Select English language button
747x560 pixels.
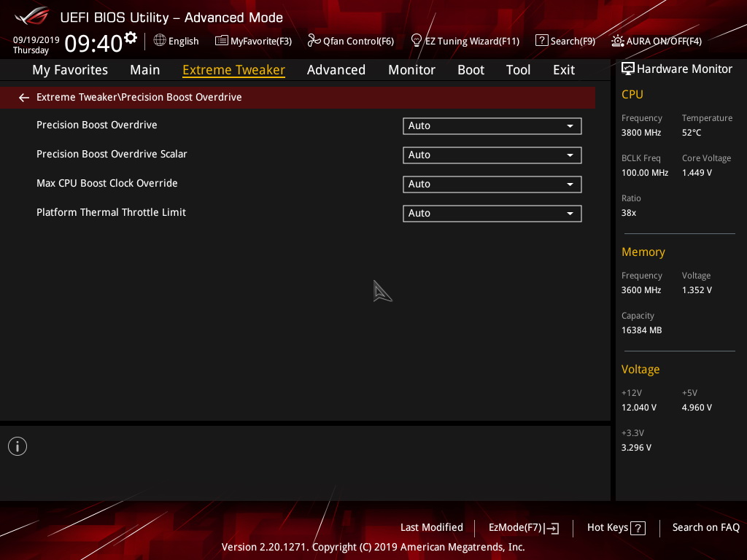tap(177, 41)
